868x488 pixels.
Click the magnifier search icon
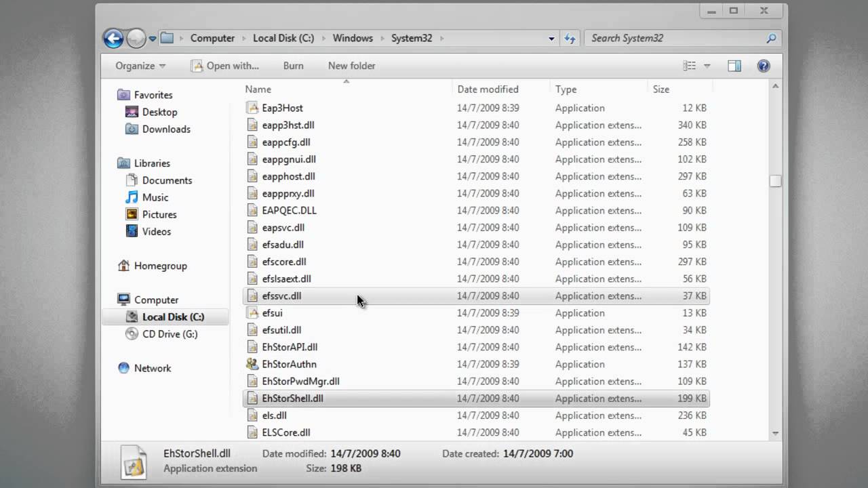(x=771, y=38)
